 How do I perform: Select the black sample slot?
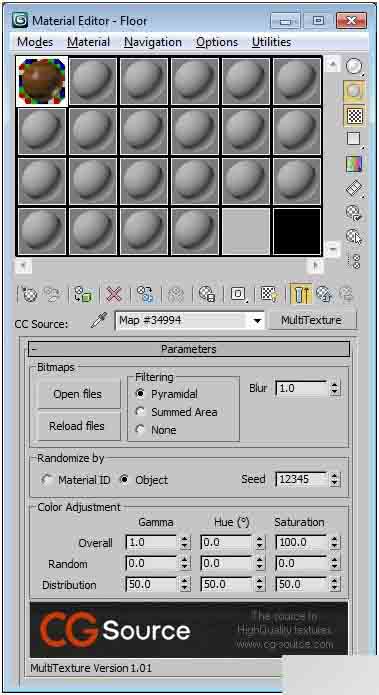click(297, 231)
